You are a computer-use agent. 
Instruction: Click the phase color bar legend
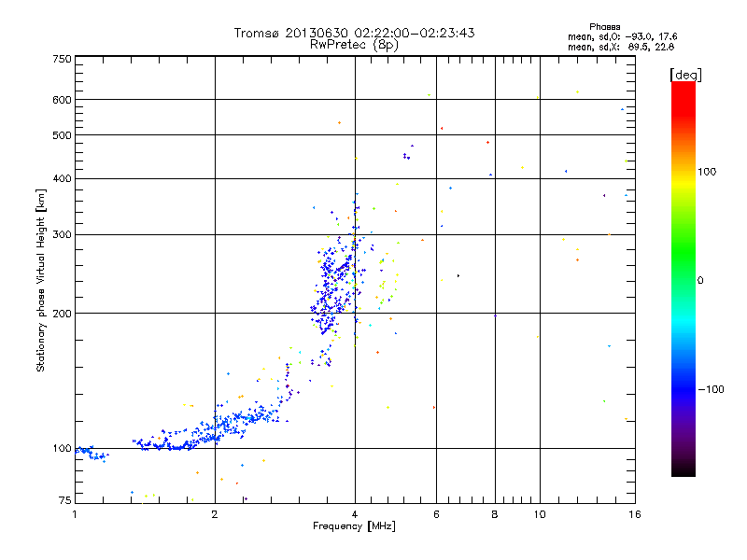[684, 278]
